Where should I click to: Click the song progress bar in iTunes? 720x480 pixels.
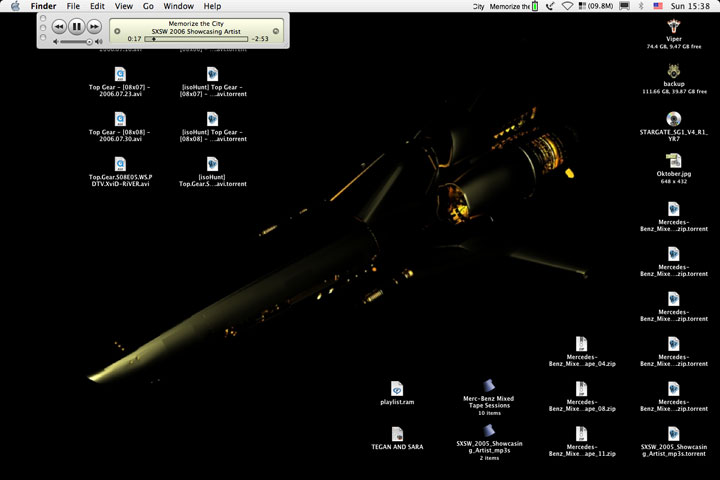coord(196,39)
